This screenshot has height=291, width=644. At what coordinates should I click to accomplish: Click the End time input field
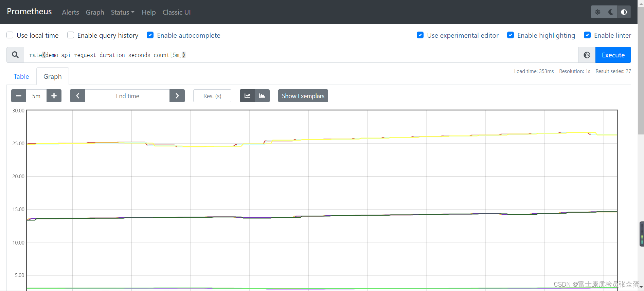127,96
